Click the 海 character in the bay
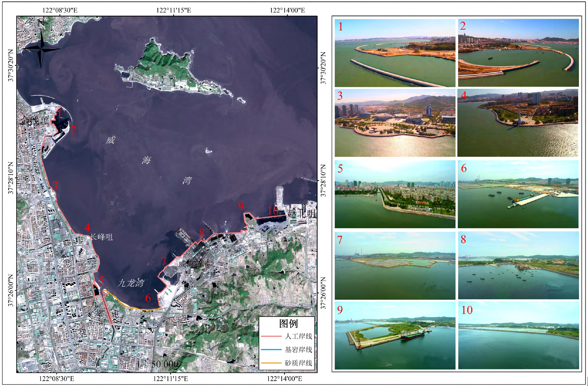The width and height of the screenshot is (588, 386). [x=146, y=160]
